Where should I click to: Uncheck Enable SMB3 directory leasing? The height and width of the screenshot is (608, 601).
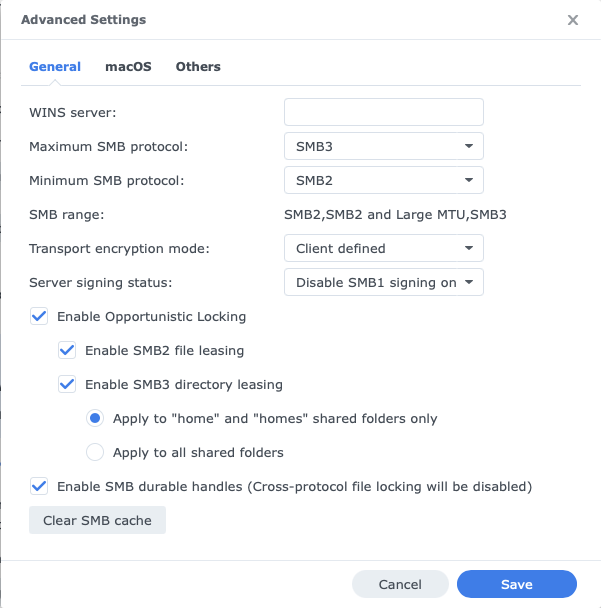coord(68,384)
